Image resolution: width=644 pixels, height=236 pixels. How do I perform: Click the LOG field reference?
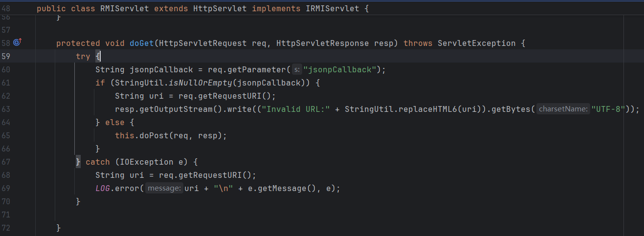pyautogui.click(x=103, y=188)
